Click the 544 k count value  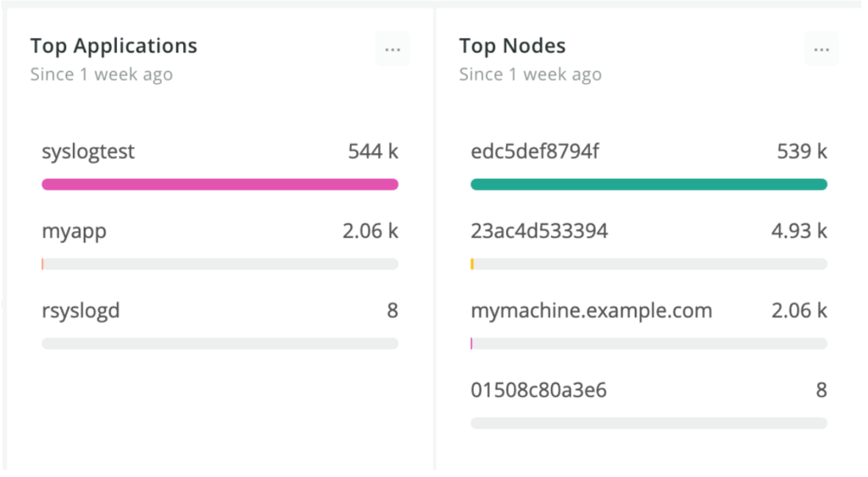coord(373,151)
